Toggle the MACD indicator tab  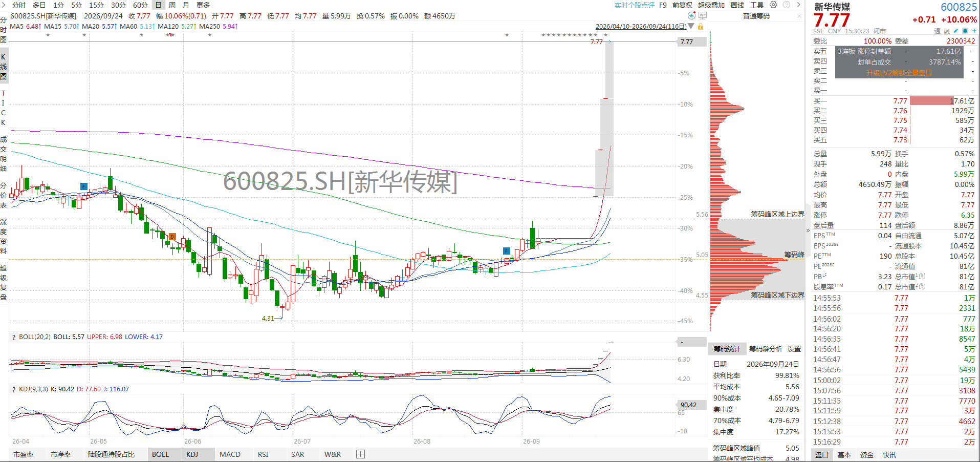click(x=230, y=454)
